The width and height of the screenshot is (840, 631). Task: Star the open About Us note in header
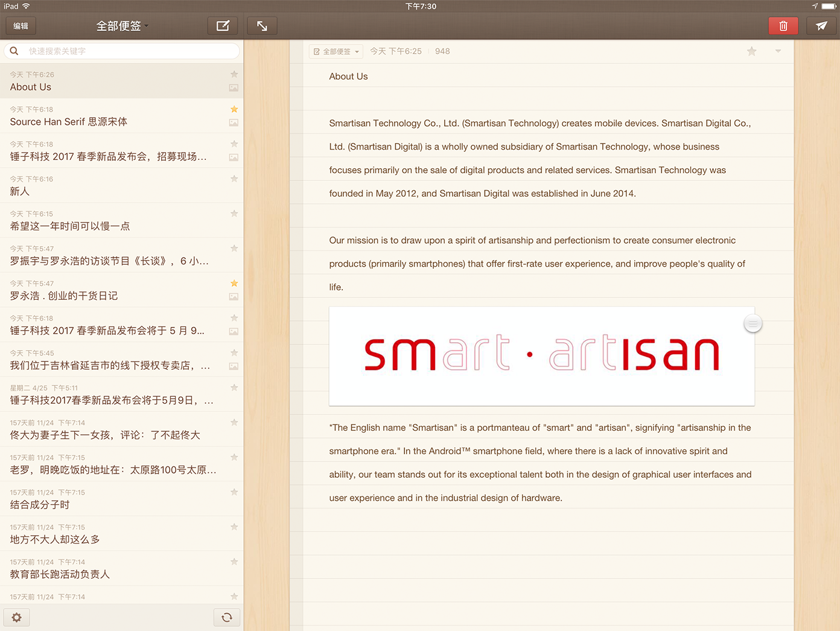(x=751, y=51)
